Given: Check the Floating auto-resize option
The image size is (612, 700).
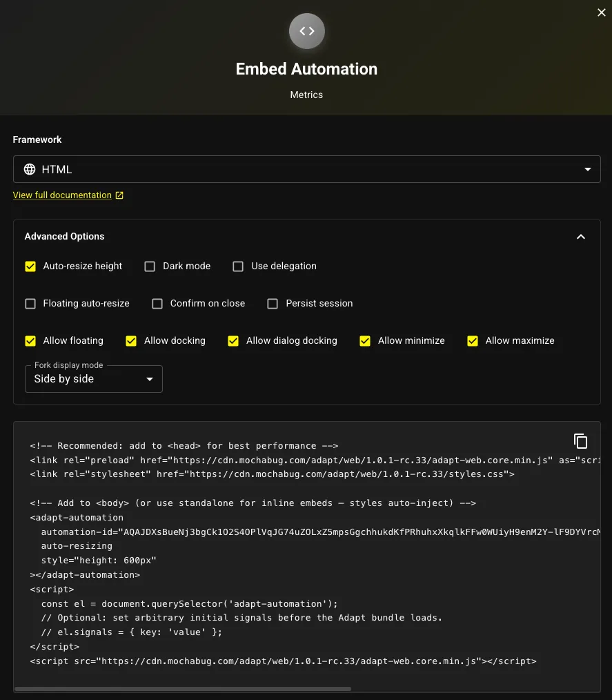Looking at the screenshot, I should (30, 304).
